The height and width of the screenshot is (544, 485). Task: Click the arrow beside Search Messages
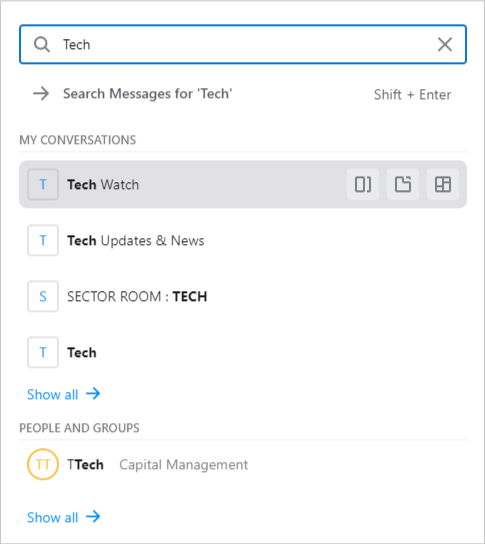(41, 94)
